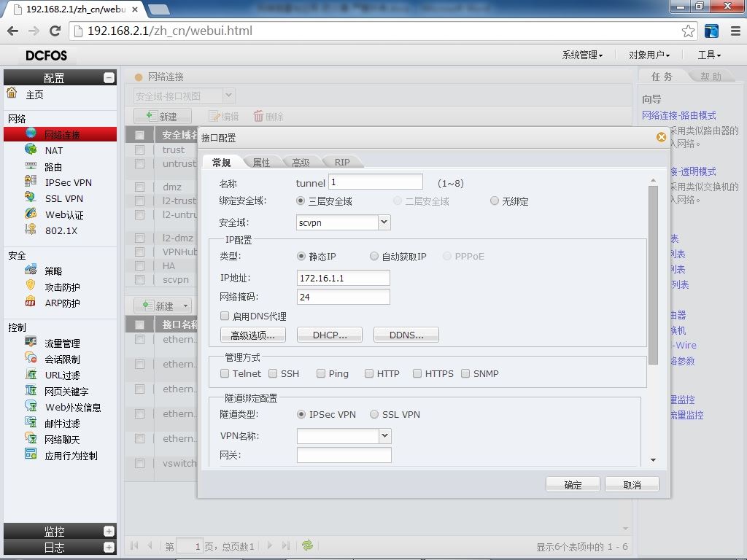This screenshot has width=747, height=560.
Task: Click the 邮件过滤 icon
Action: (x=31, y=422)
